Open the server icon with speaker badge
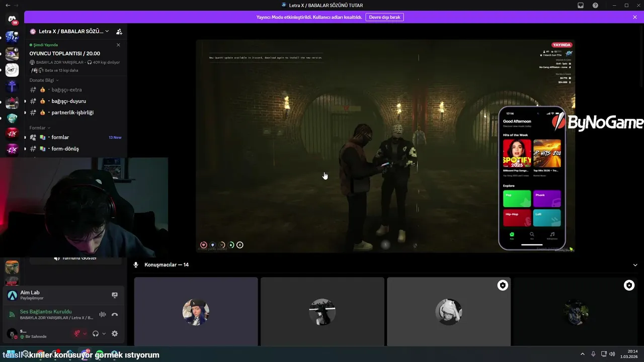This screenshot has width=644, height=362. pyautogui.click(x=12, y=53)
